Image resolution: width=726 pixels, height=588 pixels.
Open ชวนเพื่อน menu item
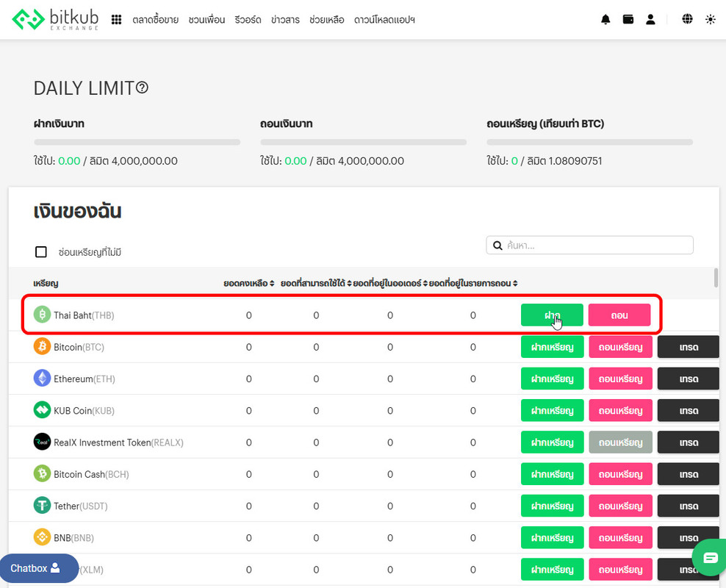[206, 20]
